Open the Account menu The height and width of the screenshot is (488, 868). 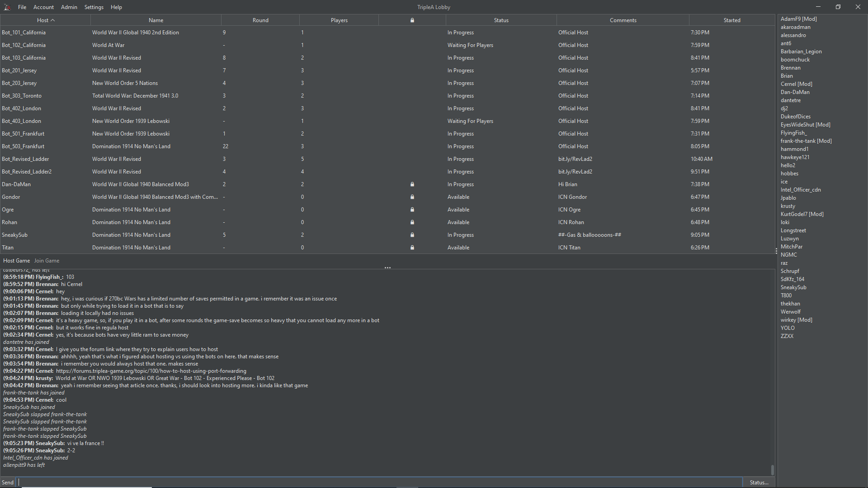[x=43, y=7]
